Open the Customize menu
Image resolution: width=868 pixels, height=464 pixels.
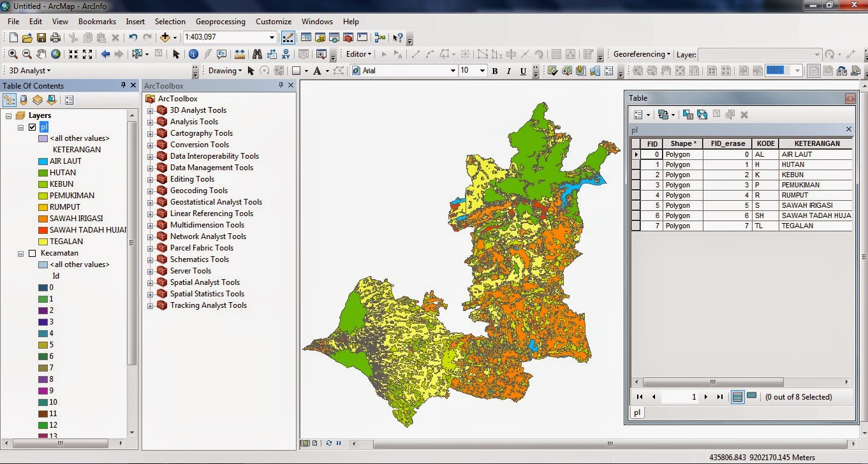pos(273,21)
